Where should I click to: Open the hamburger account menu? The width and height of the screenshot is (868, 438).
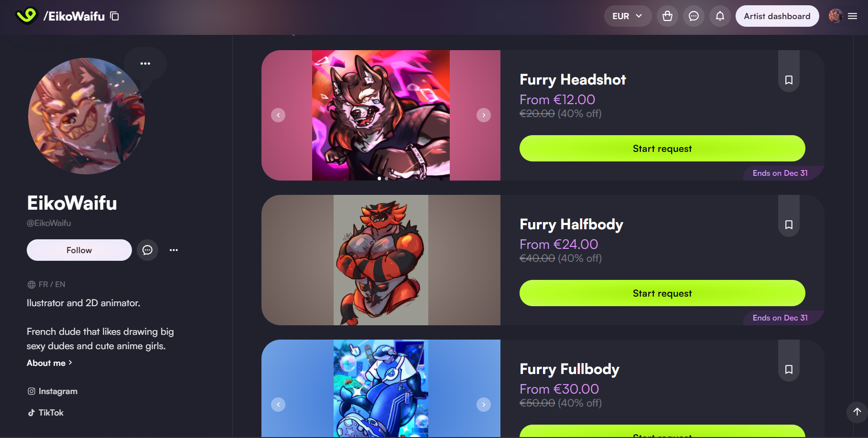tap(852, 16)
